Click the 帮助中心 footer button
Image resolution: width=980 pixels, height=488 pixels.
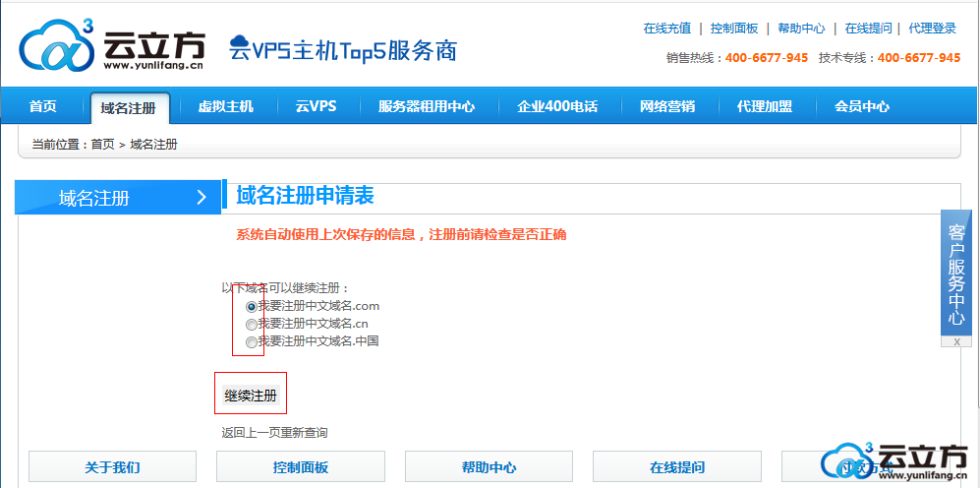[489, 467]
